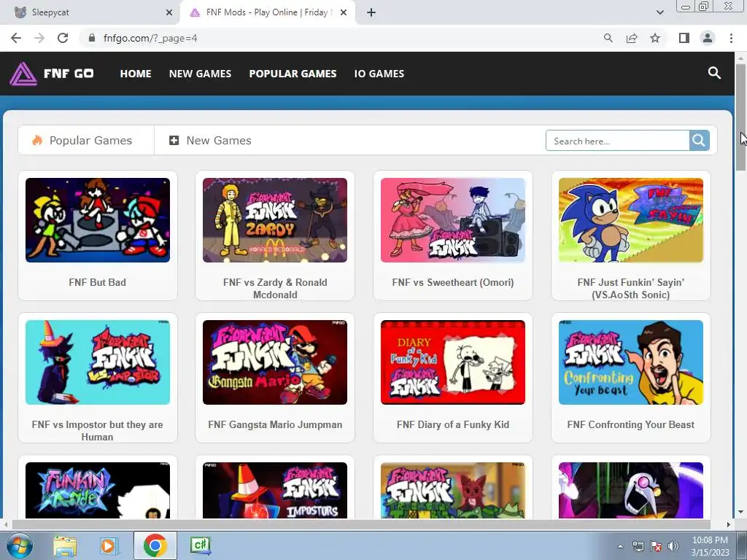
Task: Show hidden tray icons arrow
Action: tap(620, 546)
